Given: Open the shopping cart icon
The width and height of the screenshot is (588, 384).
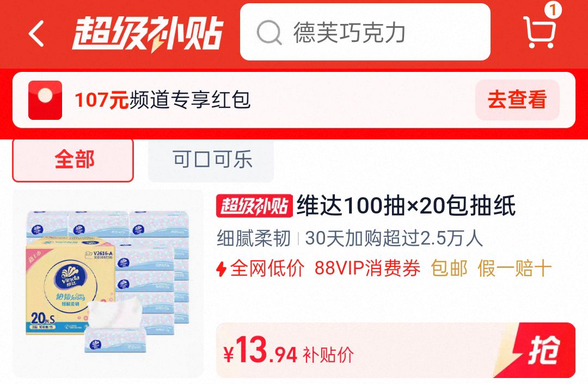Looking at the screenshot, I should 539,32.
